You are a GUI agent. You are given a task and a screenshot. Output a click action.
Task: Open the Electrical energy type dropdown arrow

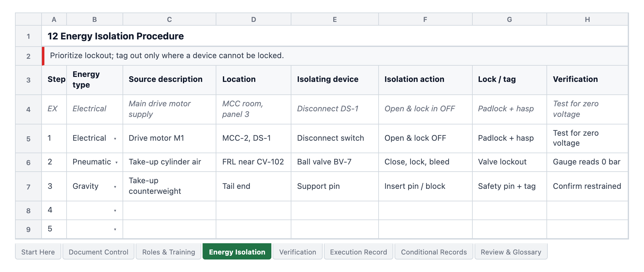coord(115,139)
